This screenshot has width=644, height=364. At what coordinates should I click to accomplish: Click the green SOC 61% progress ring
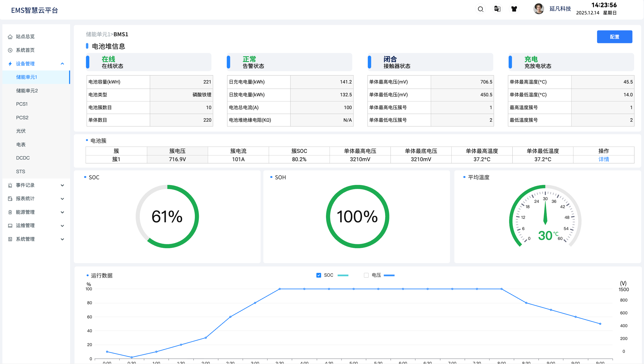coord(197,217)
